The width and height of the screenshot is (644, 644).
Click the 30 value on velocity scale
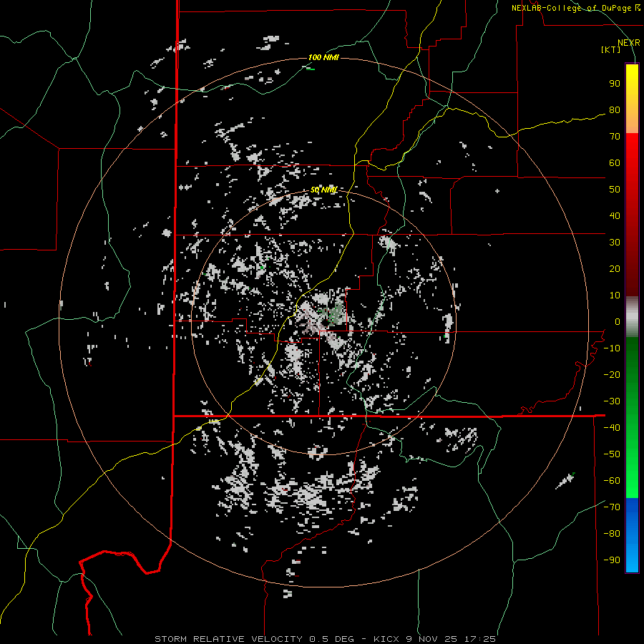(x=615, y=243)
